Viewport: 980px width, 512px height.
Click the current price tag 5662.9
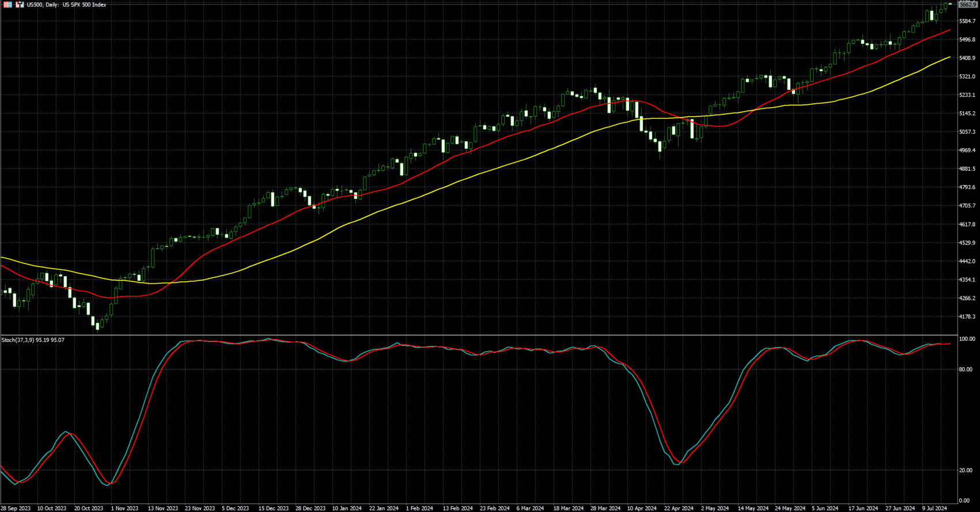967,5
